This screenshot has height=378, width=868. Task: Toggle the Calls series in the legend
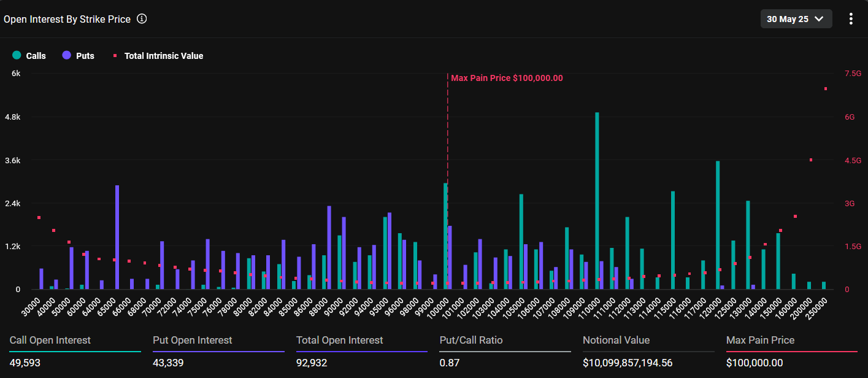[29, 56]
